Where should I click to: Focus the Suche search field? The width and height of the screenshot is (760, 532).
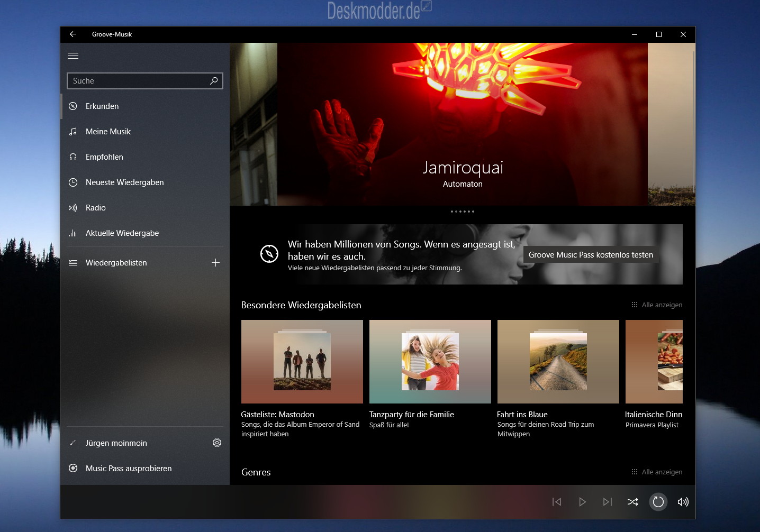(145, 81)
